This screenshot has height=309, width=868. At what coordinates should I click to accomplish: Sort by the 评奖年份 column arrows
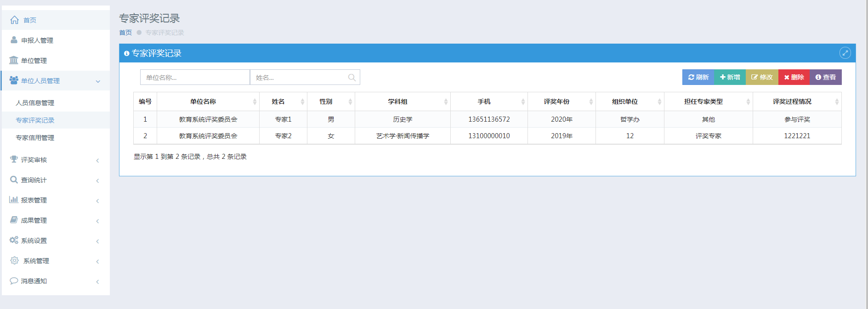click(x=591, y=101)
